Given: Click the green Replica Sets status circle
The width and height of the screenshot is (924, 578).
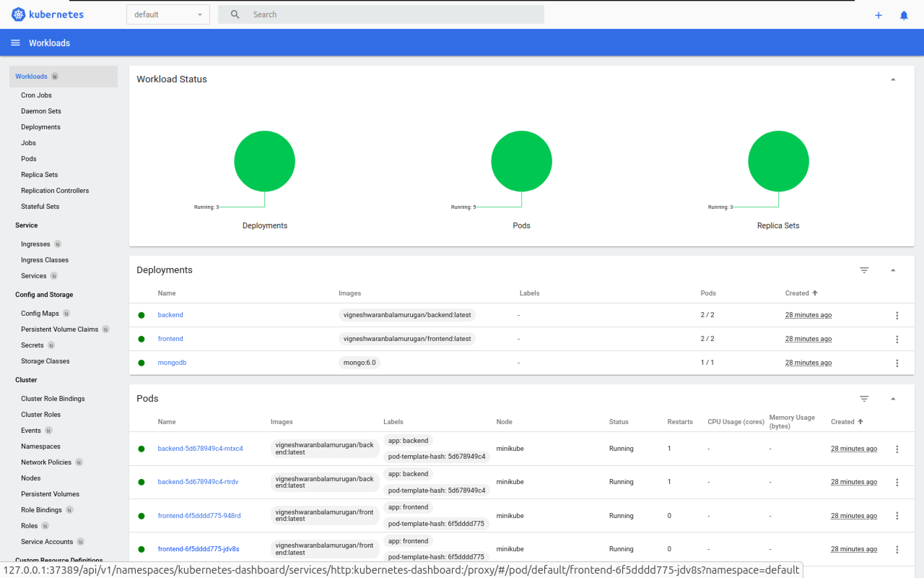Looking at the screenshot, I should click(x=778, y=161).
